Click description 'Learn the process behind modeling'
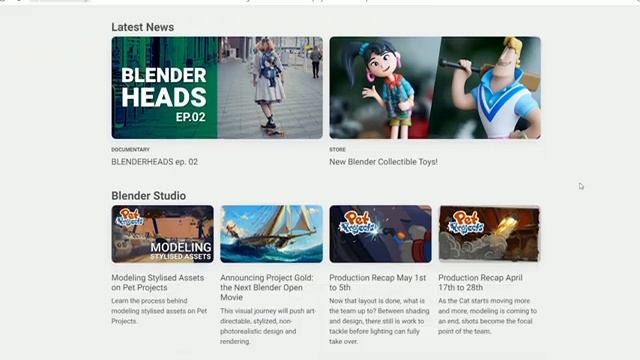Screen dimensions: 640x360 [159, 311]
